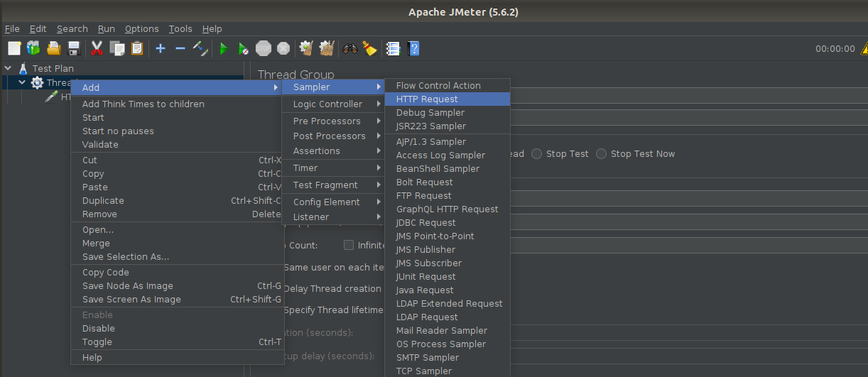868x377 pixels.
Task: Click the Shutdown round X icon
Action: (x=283, y=48)
